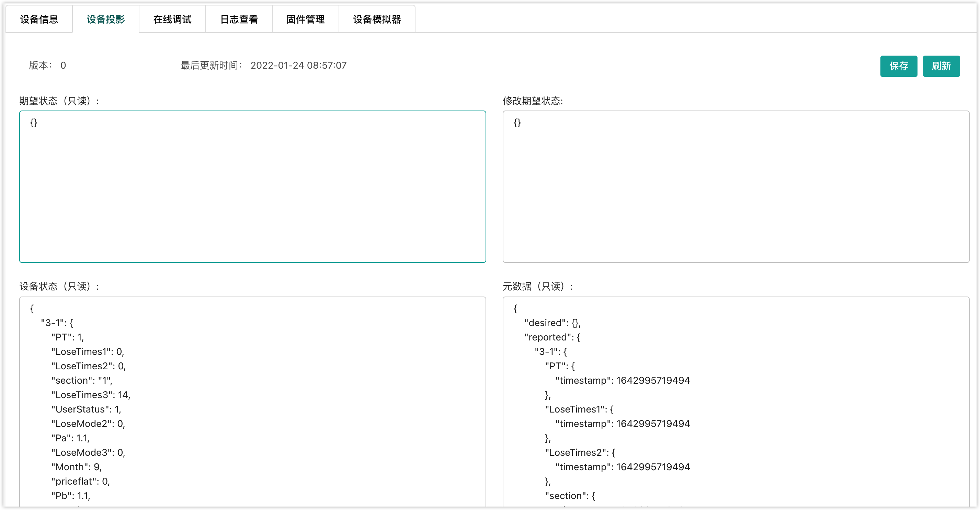Click timestamp value under "LoseTimes2" in 元数据
980x510 pixels.
tap(653, 467)
